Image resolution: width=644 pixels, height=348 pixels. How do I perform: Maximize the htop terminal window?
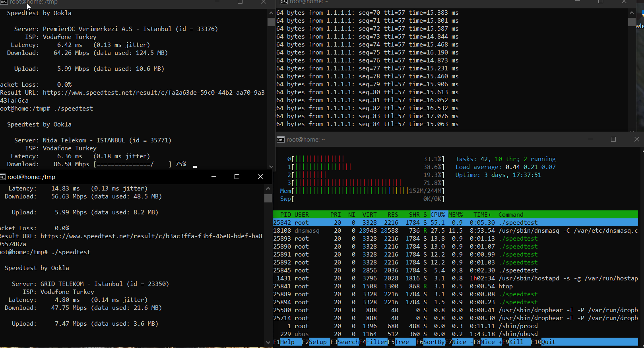(613, 139)
